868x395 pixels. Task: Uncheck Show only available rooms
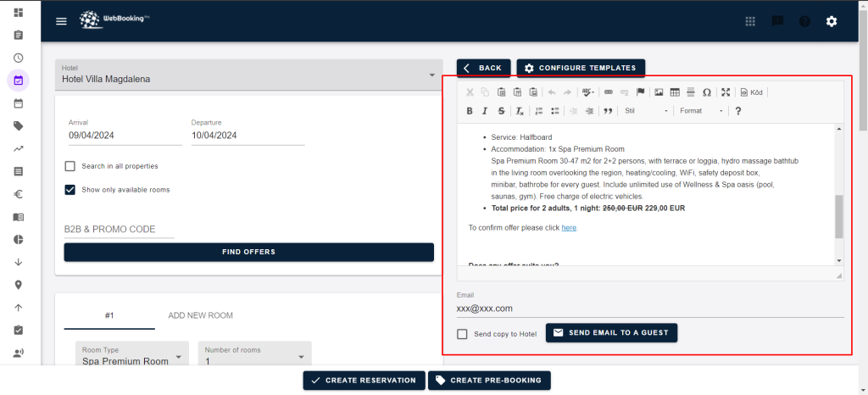click(x=70, y=190)
